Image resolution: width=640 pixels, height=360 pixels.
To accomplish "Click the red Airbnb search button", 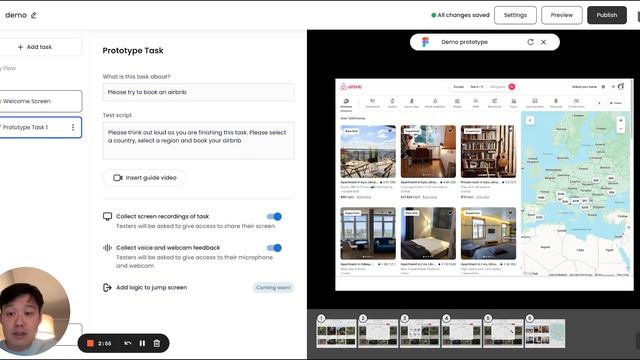I will pos(511,87).
